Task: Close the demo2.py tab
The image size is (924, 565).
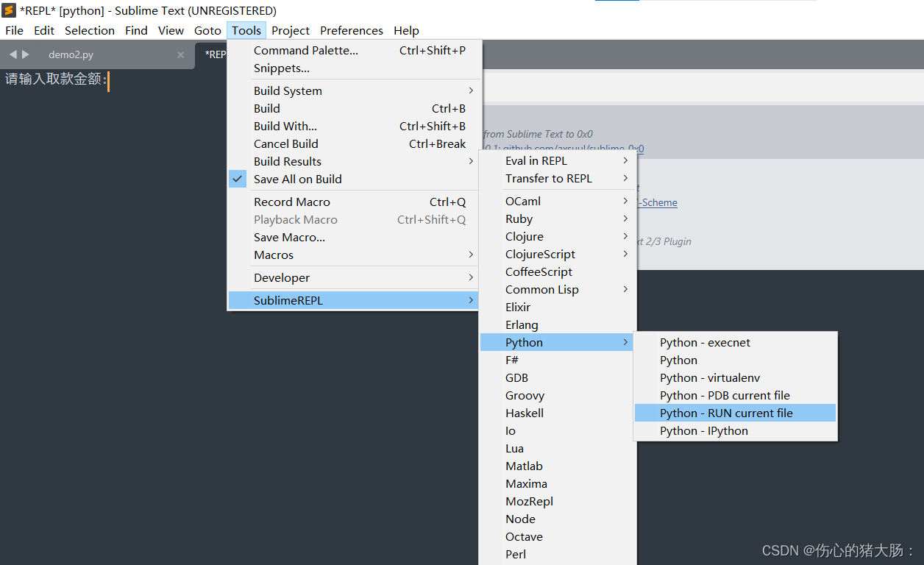Action: coord(180,54)
